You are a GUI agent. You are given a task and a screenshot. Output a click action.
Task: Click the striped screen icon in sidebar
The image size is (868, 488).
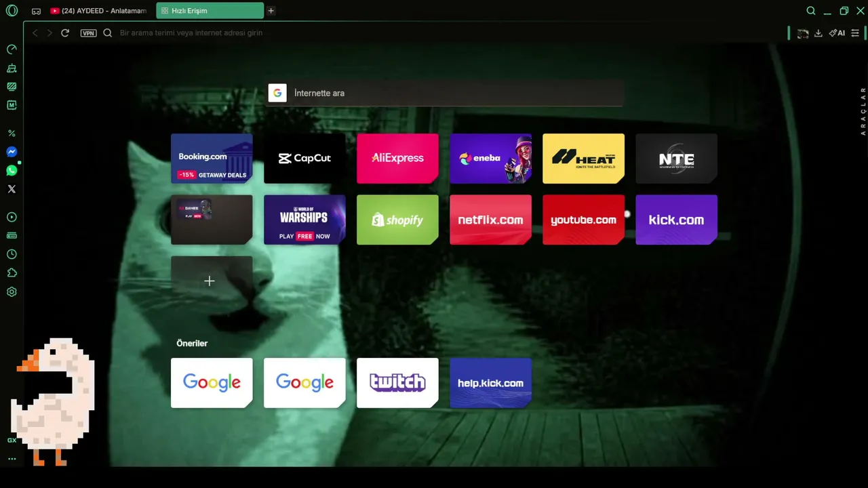(x=12, y=87)
